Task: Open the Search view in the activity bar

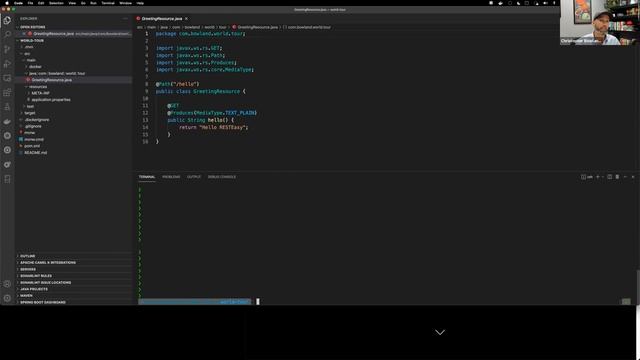Action: (x=7, y=34)
